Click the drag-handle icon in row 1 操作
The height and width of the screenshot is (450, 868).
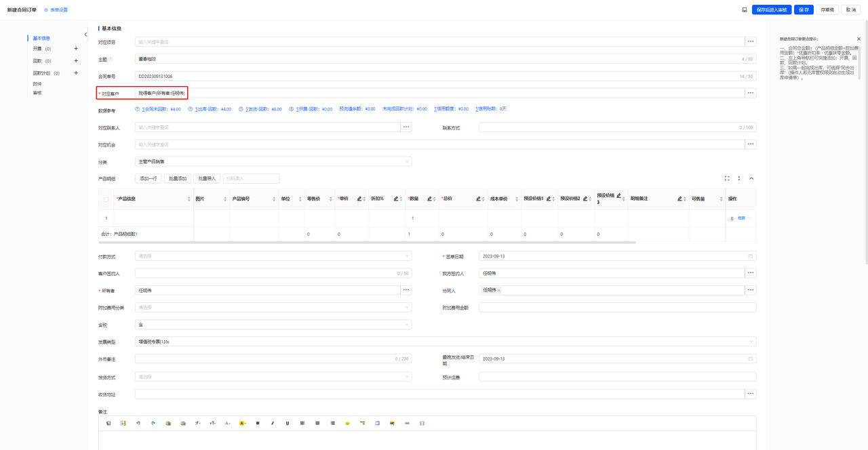tap(732, 219)
